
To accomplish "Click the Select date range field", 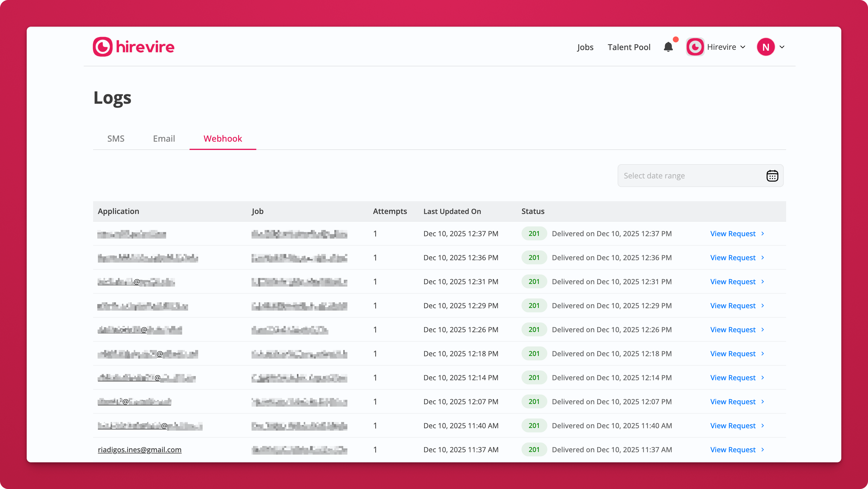I will pyautogui.click(x=700, y=176).
